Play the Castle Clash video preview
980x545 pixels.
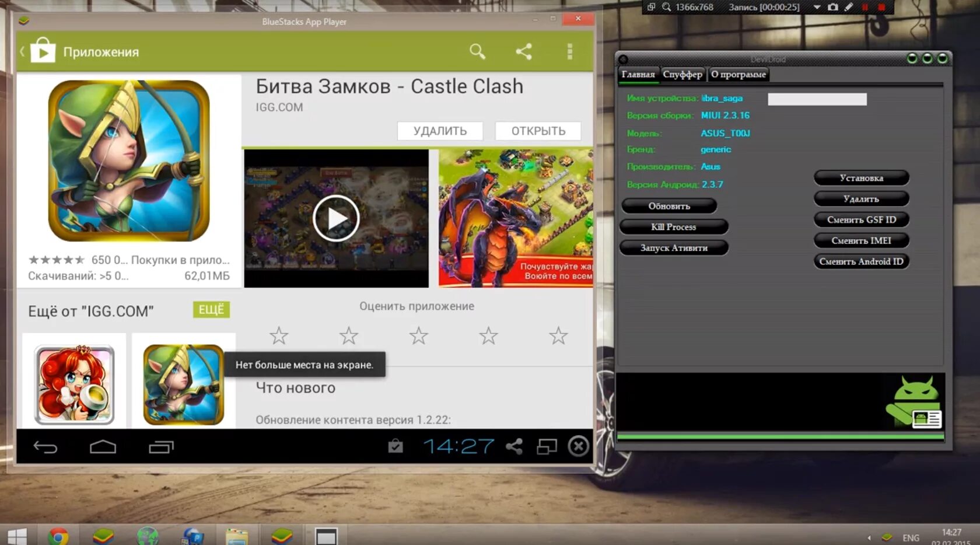click(336, 218)
